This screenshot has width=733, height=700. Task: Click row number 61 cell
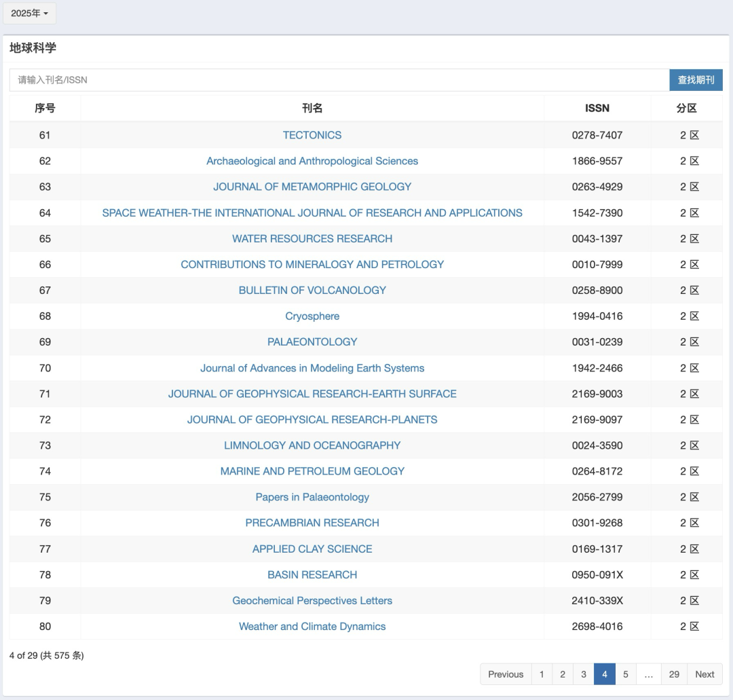(45, 135)
